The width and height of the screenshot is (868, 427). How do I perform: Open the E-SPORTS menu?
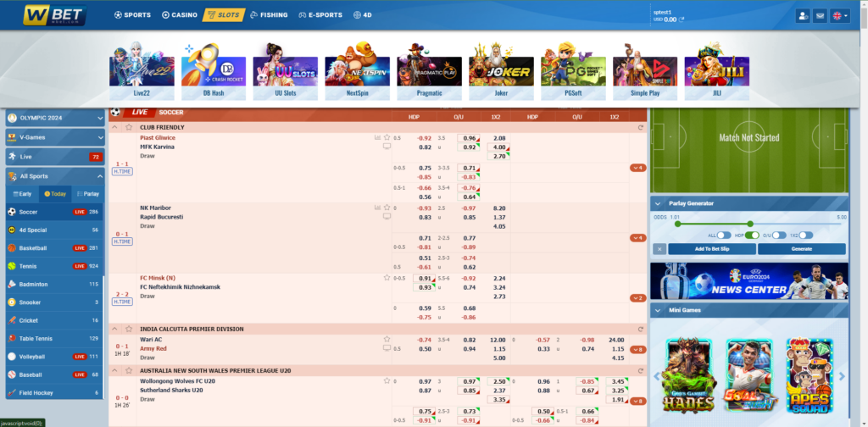[320, 15]
